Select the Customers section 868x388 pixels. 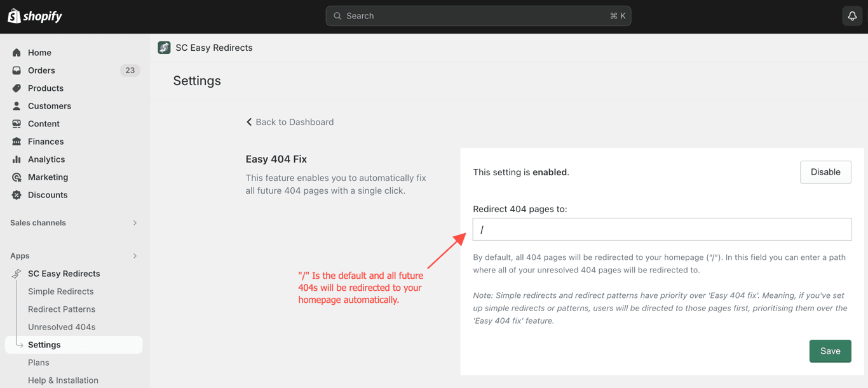(x=49, y=105)
